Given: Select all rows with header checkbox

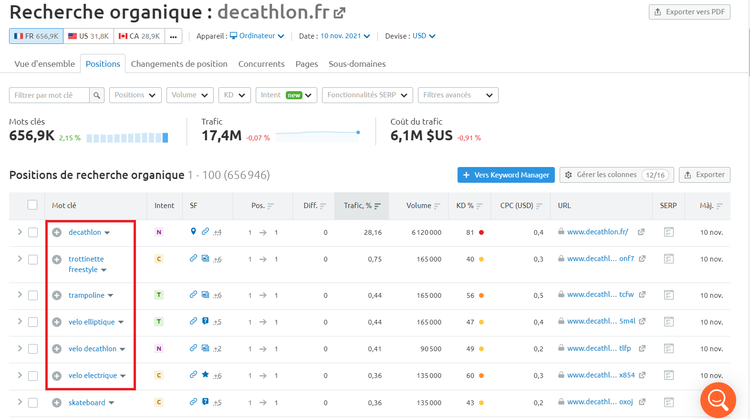Looking at the screenshot, I should click(x=33, y=205).
